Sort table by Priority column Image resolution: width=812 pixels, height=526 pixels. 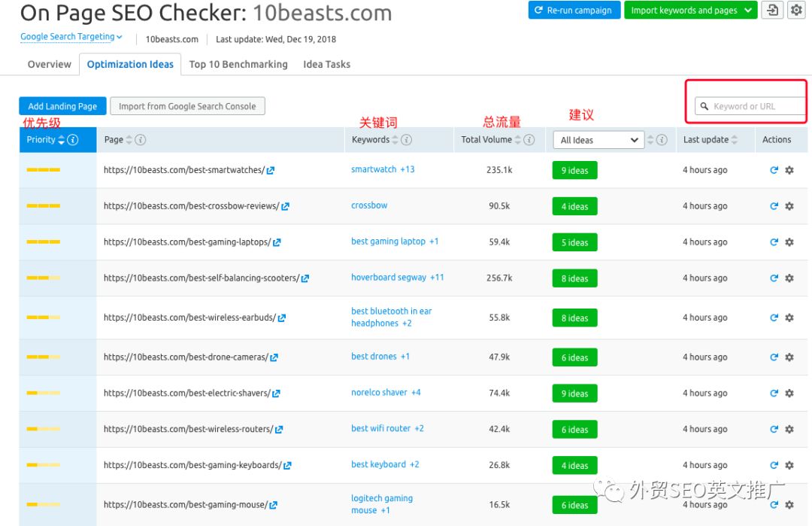click(x=61, y=140)
